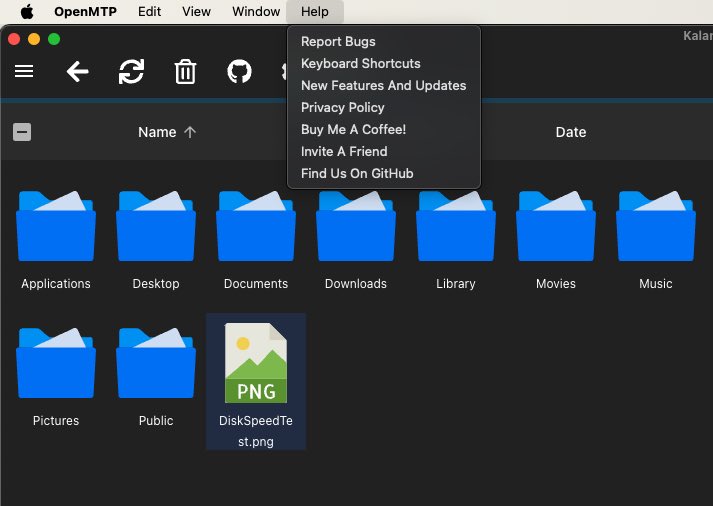
Task: Click the Movies folder label
Action: click(x=556, y=284)
